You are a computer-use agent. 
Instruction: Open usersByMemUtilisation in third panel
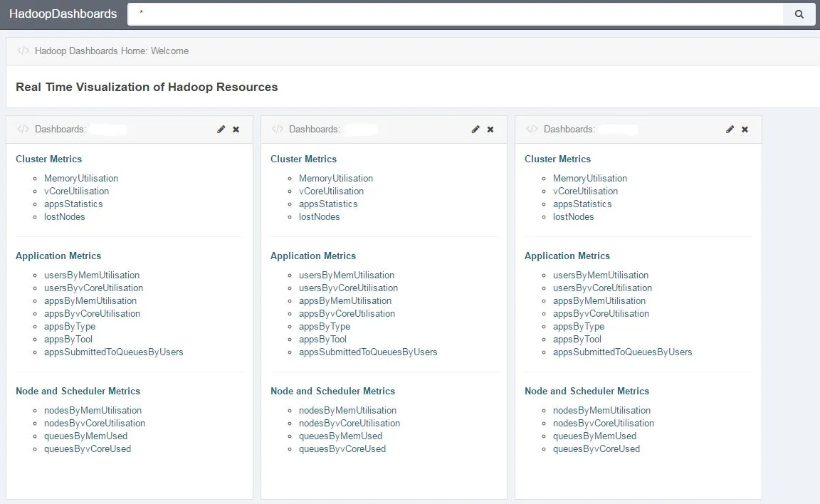click(600, 275)
